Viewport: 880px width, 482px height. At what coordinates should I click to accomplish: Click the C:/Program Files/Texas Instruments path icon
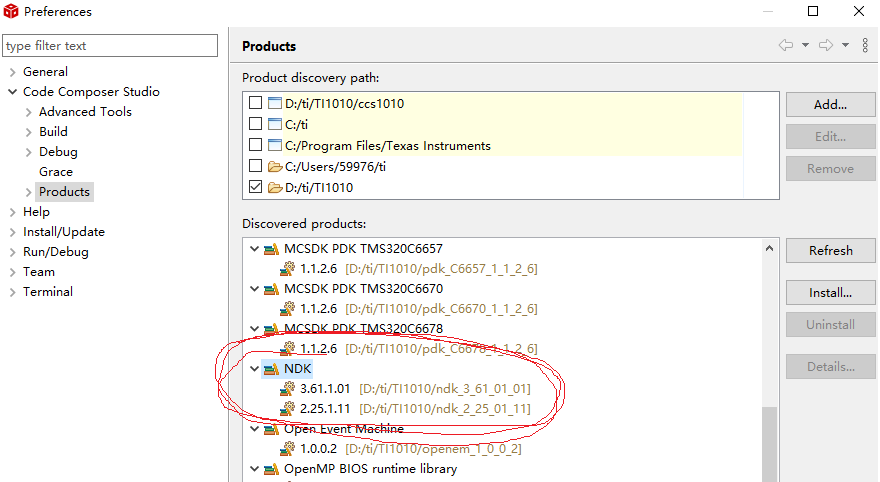pos(274,145)
